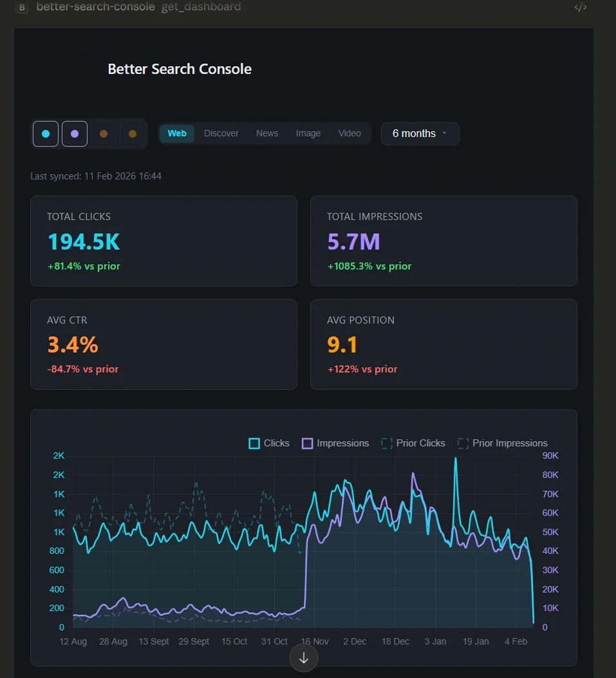Click the 15 Oct x-axis label
This screenshot has width=616, height=678.
pyautogui.click(x=234, y=641)
